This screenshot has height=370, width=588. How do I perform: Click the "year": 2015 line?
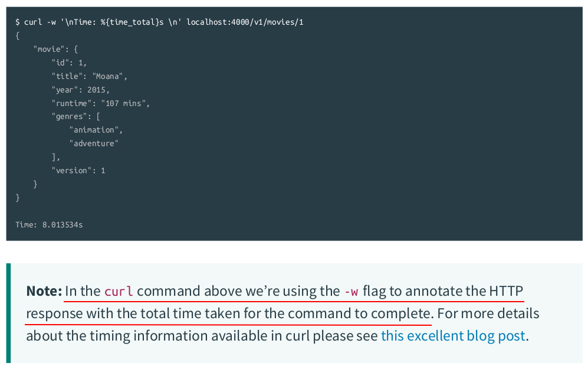coord(80,90)
